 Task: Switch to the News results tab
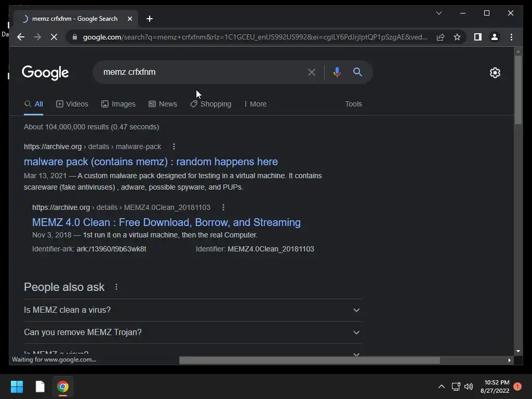pos(163,104)
